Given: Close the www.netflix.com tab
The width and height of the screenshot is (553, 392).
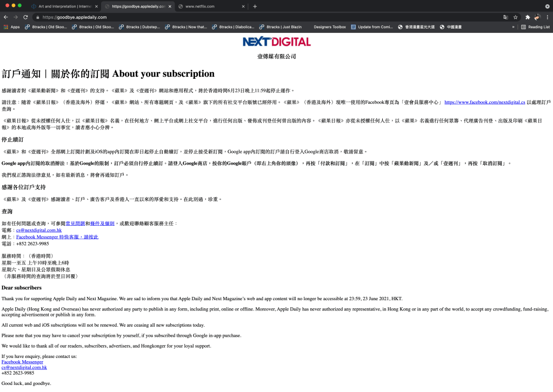Looking at the screenshot, I should pos(243,6).
